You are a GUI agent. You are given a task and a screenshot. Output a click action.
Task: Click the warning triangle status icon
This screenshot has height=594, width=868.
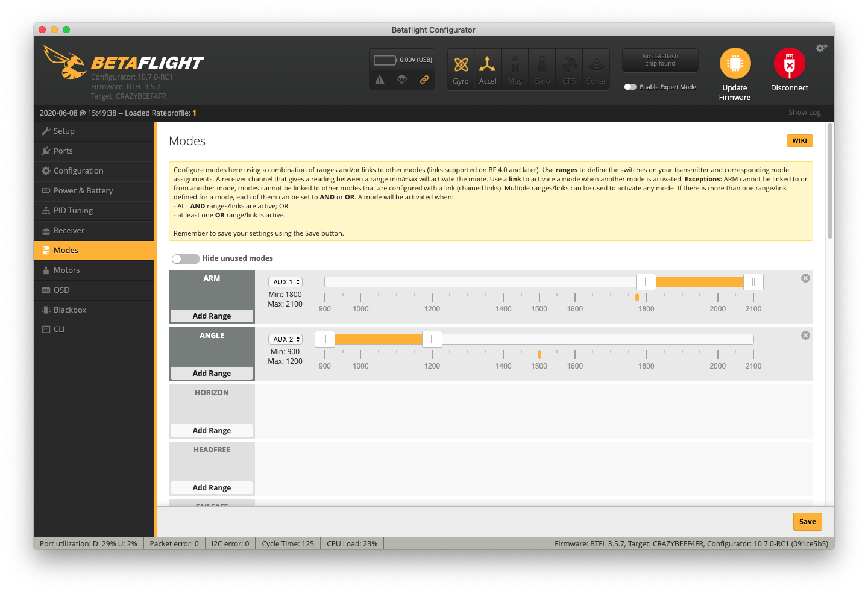pyautogui.click(x=380, y=80)
